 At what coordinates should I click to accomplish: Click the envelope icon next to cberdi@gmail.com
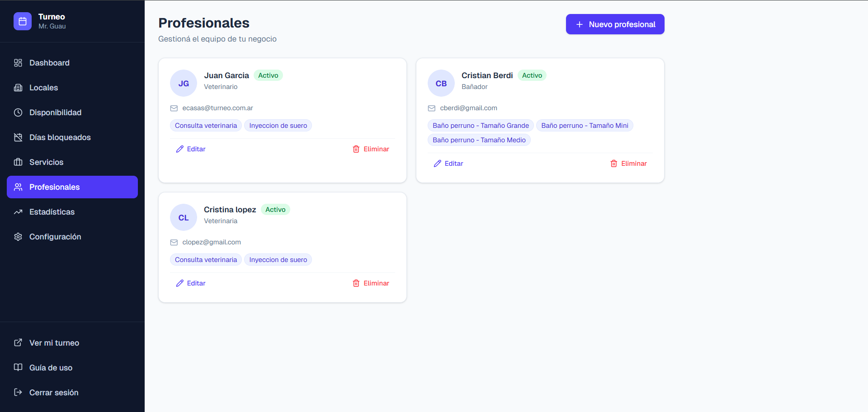432,108
